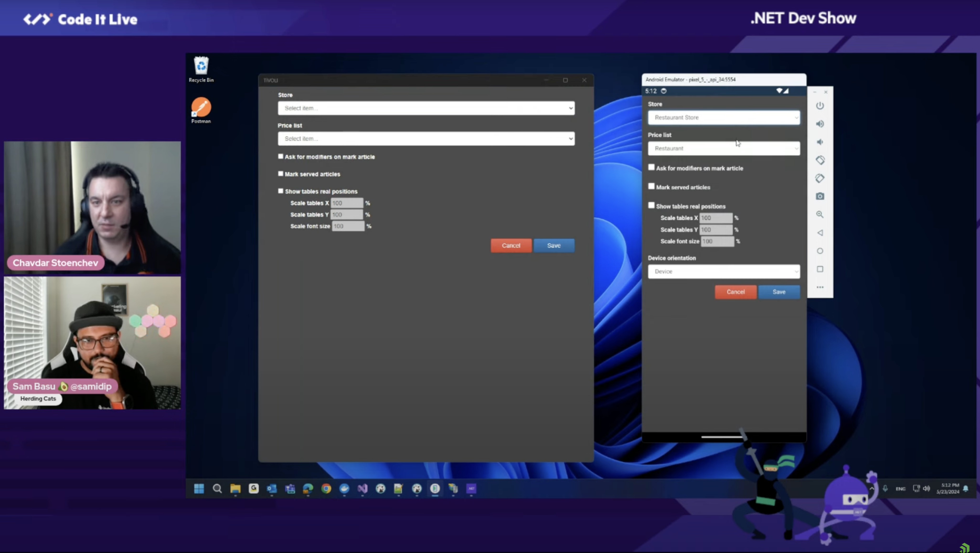This screenshot has height=553, width=980.
Task: Launch Google Chrome from taskbar
Action: point(326,489)
